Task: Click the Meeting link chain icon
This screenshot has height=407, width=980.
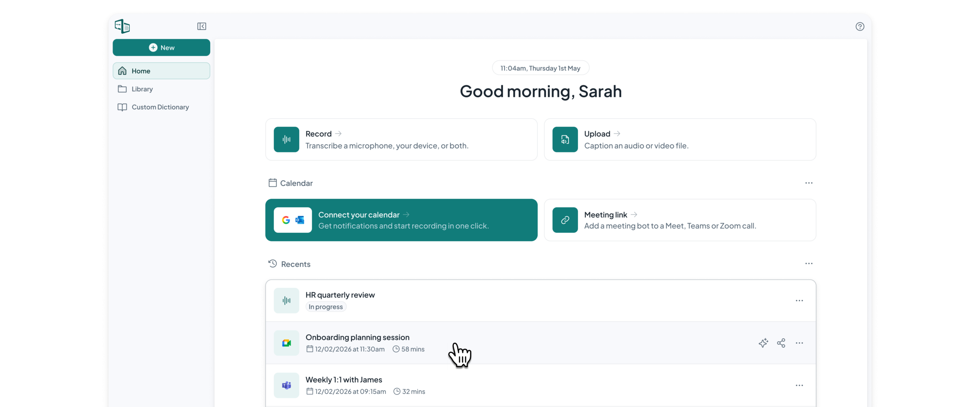Action: coord(565,220)
